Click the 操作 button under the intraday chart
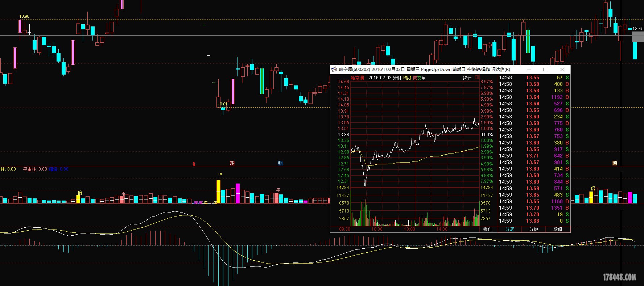The width and height of the screenshot is (644, 286). [x=487, y=229]
